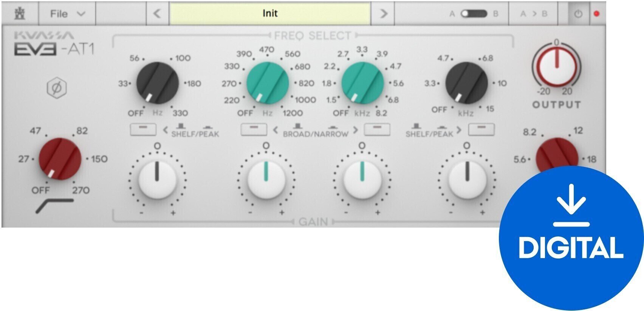This screenshot has height=311, width=644.
Task: Toggle the plugin power bypass button
Action: click(578, 14)
